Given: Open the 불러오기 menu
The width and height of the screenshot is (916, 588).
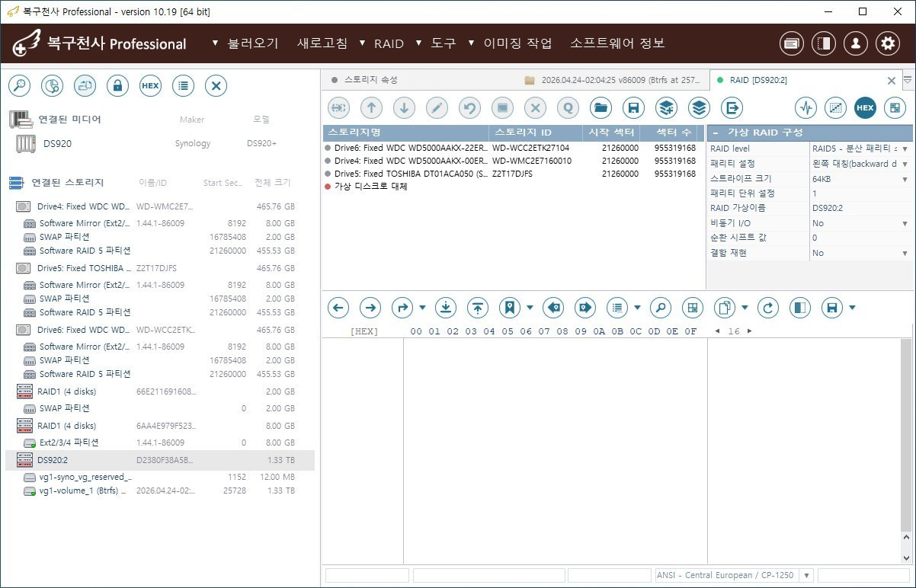Looking at the screenshot, I should (253, 43).
